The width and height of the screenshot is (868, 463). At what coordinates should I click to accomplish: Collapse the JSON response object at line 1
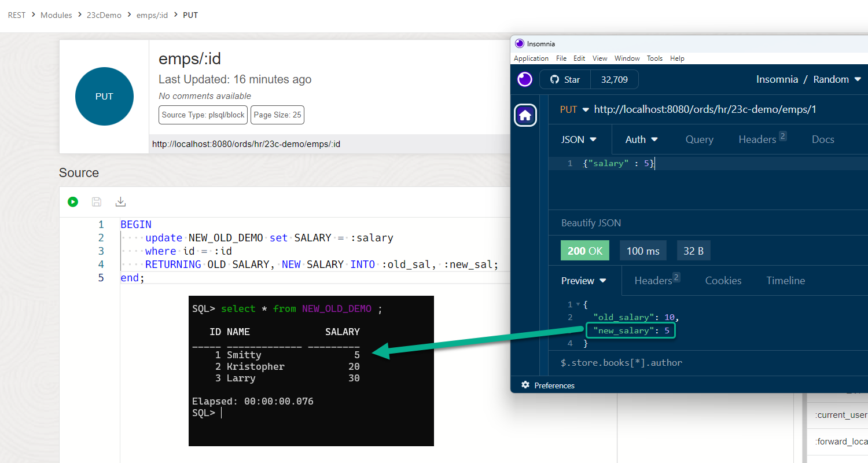(x=578, y=304)
